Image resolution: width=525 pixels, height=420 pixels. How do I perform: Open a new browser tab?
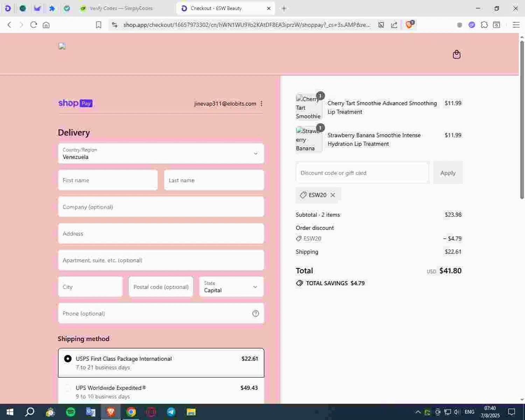click(284, 8)
